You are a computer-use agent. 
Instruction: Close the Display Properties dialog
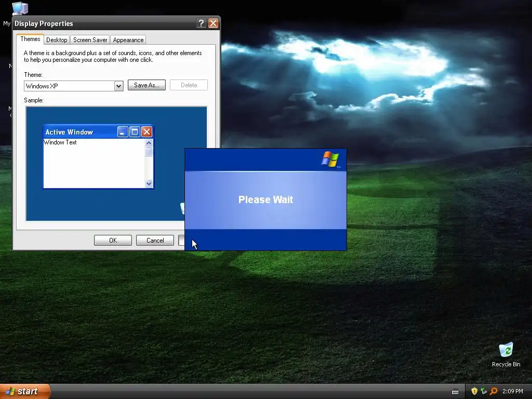[x=213, y=23]
